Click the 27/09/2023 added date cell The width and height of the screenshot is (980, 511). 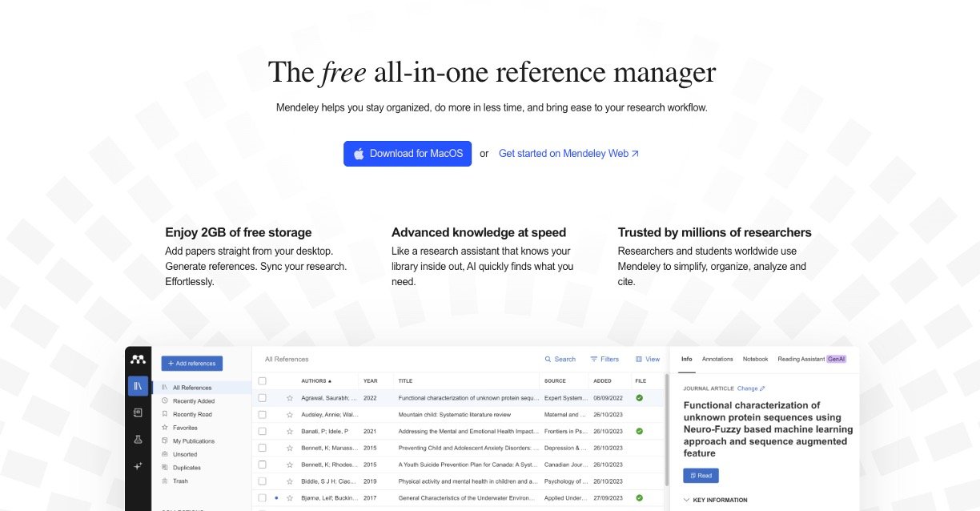(x=608, y=498)
